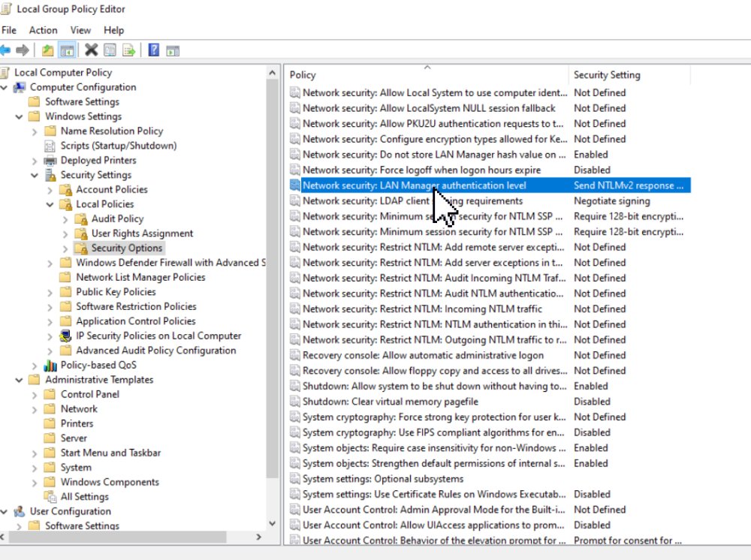Screen dimensions: 751x560
Task: Click the LAN Manager authentication level policy icon
Action: click(x=295, y=185)
